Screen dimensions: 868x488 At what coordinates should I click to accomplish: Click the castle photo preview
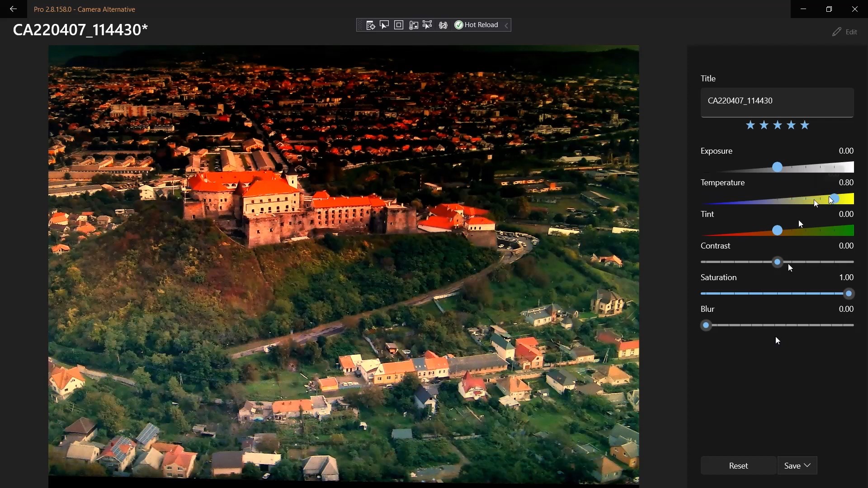coord(344,264)
